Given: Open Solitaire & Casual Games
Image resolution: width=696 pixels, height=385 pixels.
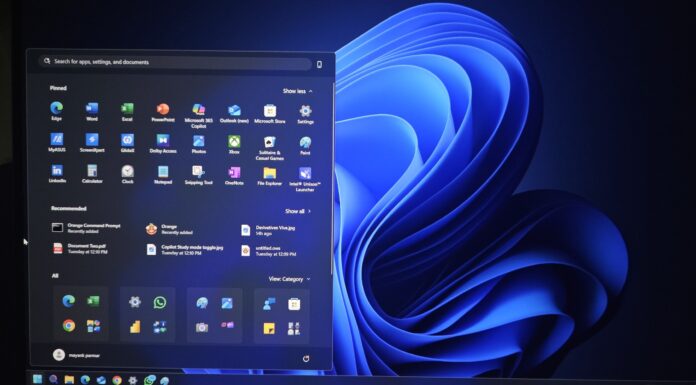Looking at the screenshot, I should (270, 148).
